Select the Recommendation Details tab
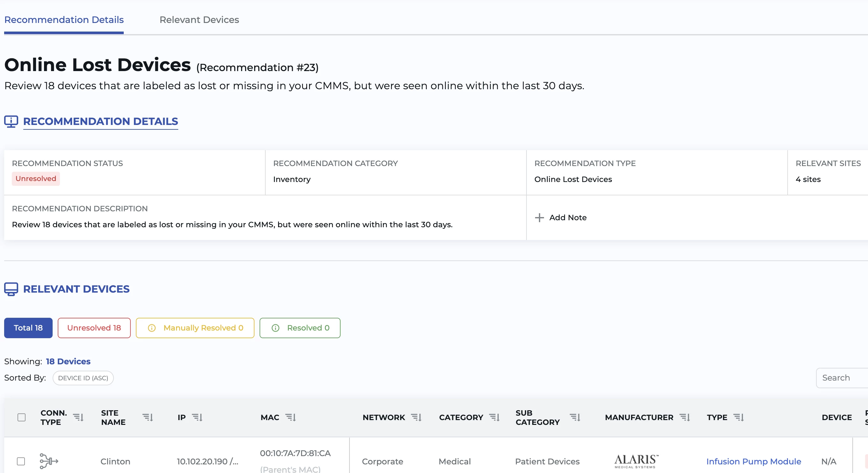 coord(64,19)
